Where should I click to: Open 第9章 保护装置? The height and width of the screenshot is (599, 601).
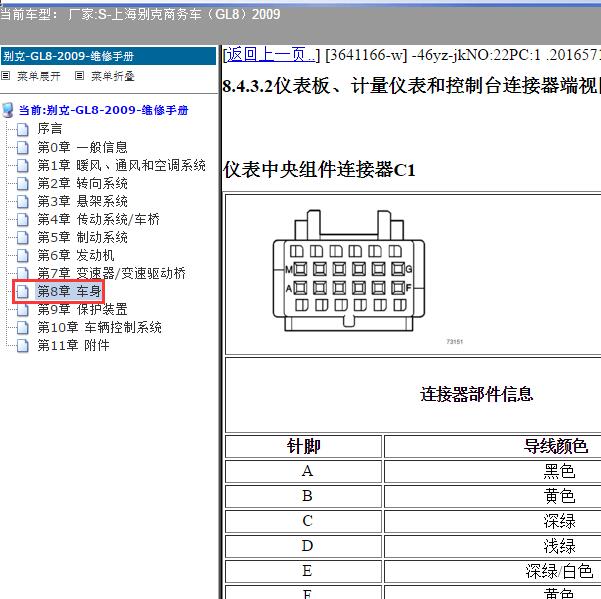click(82, 309)
